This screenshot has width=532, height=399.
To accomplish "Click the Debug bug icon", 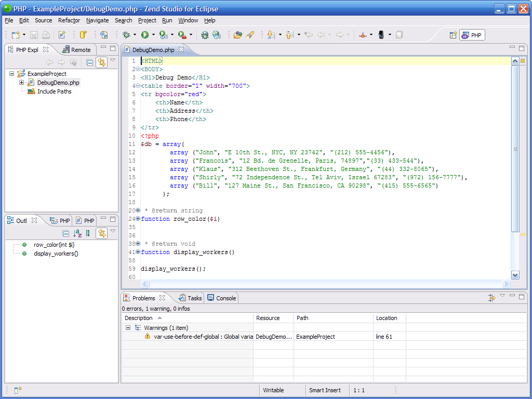I will click(x=127, y=35).
